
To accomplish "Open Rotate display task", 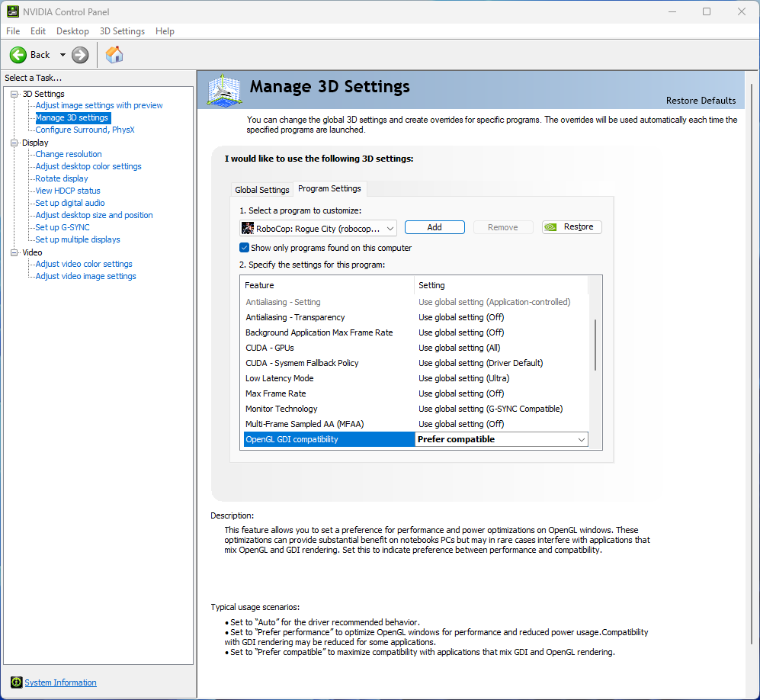I will pyautogui.click(x=62, y=178).
